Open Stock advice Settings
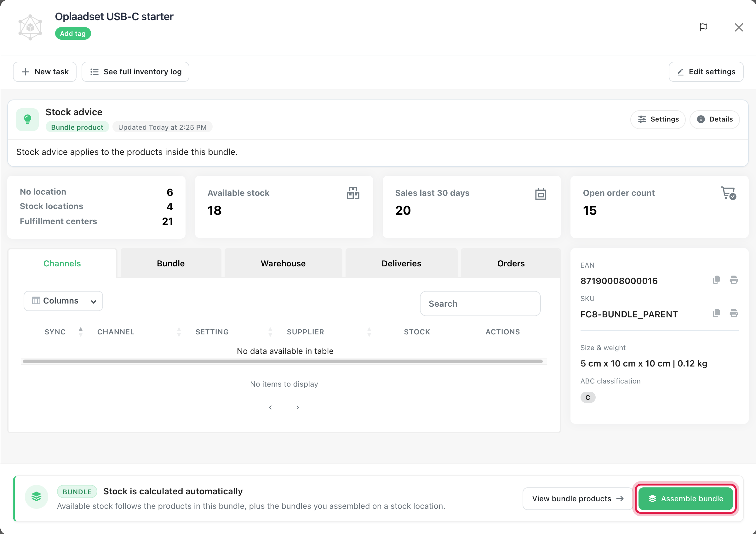 (658, 119)
